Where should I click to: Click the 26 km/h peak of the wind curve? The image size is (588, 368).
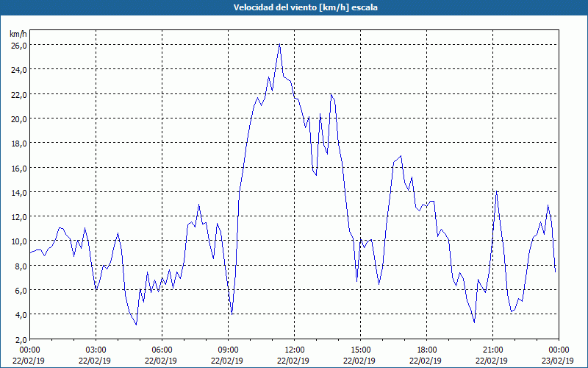[280, 44]
